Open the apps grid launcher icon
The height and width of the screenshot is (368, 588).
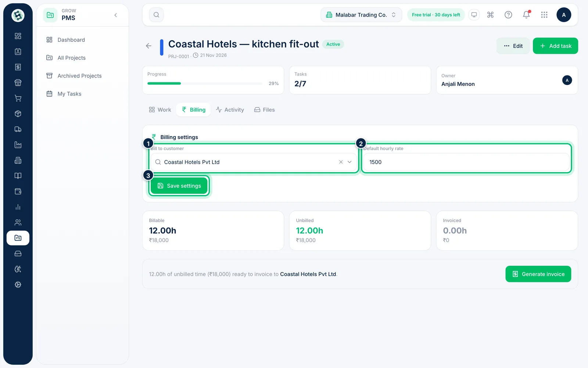click(544, 15)
